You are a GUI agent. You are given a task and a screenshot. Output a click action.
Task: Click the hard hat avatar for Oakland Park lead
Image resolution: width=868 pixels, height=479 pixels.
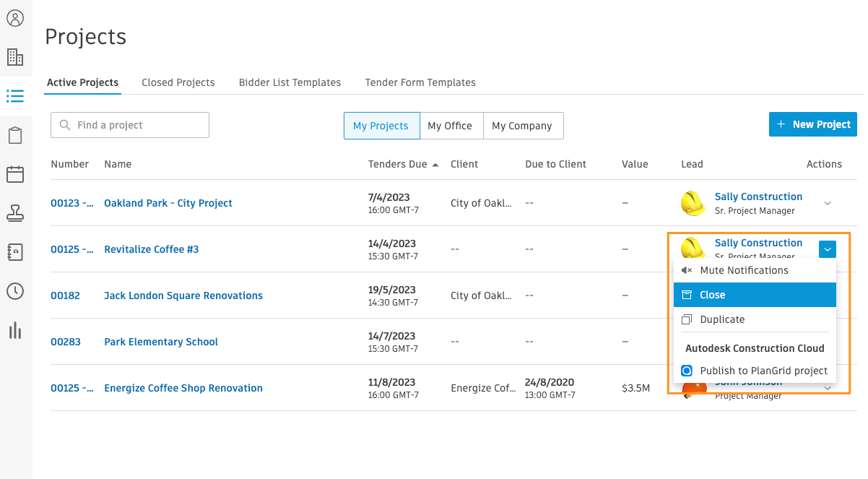pyautogui.click(x=693, y=203)
